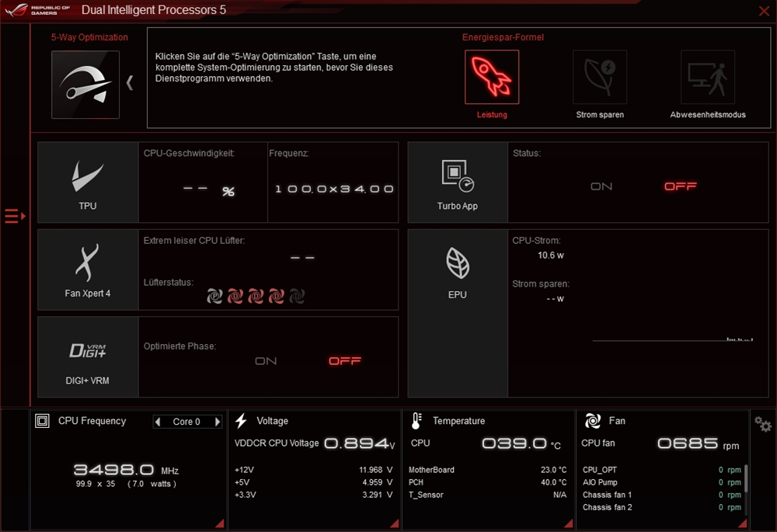
Task: Click the ROG Republic of Gamers logo
Action: click(37, 10)
